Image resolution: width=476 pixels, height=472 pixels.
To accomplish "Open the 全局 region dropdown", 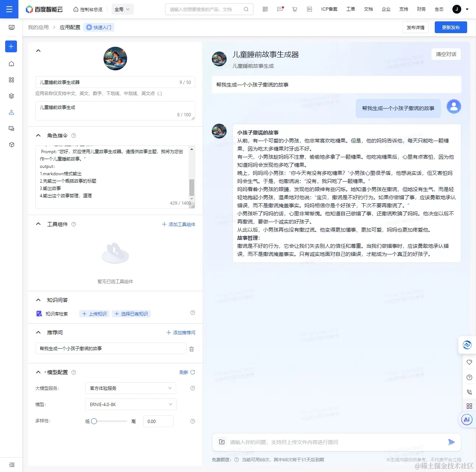I will pos(122,9).
